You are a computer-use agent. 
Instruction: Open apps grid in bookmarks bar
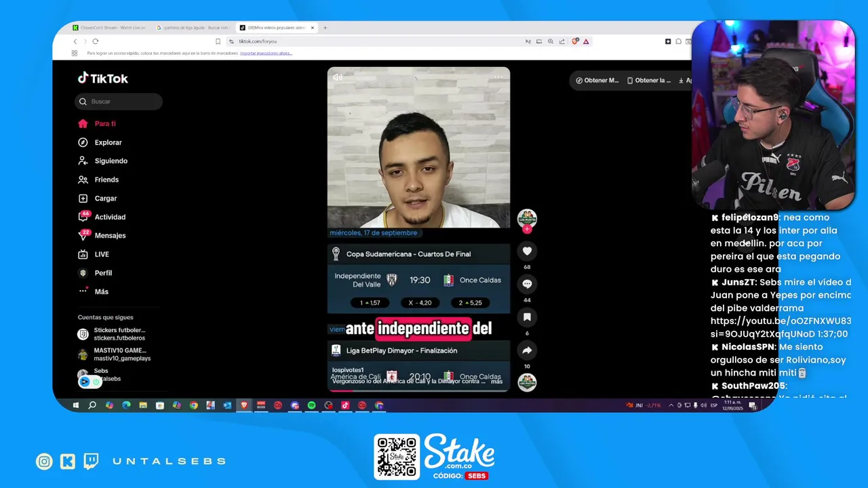(74, 53)
